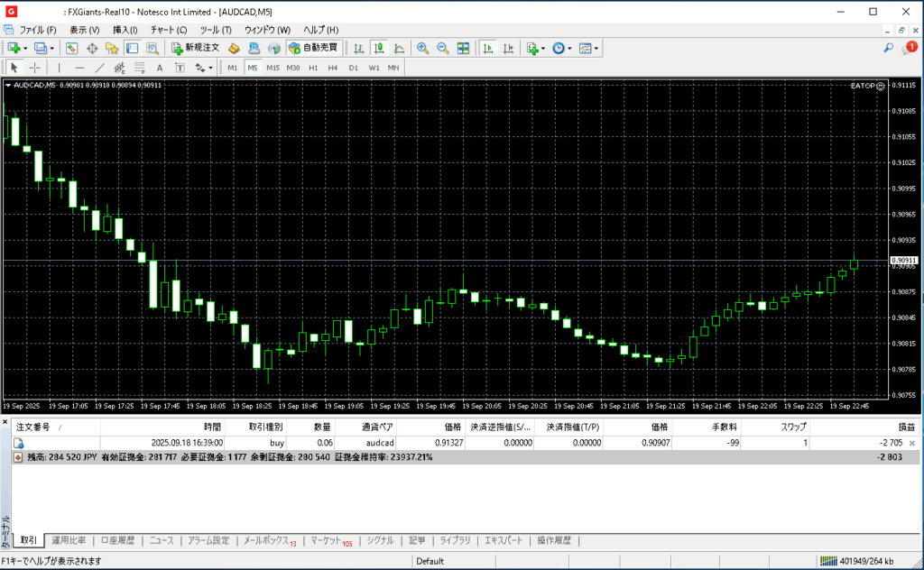The height and width of the screenshot is (570, 924).
Task: Expand the new chart dropdown arrow
Action: [x=26, y=48]
